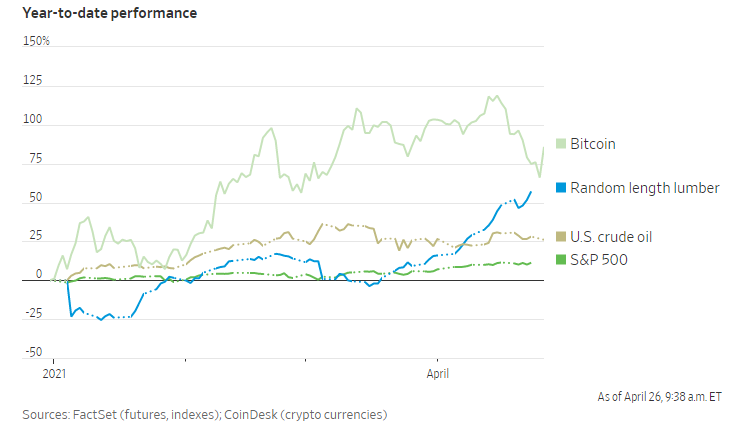Select the Random length lumber legend label
733x430 pixels.
644,188
